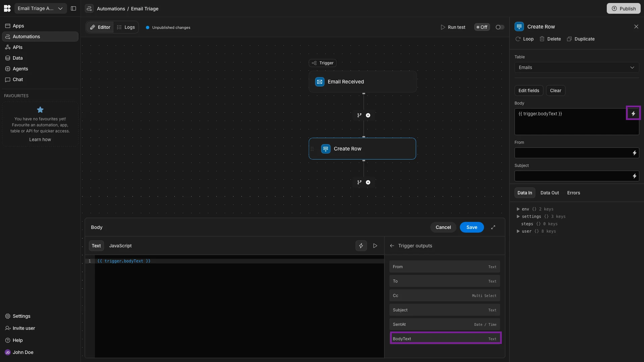Expand the env keys tree item
Image resolution: width=644 pixels, height=362 pixels.
click(518, 209)
